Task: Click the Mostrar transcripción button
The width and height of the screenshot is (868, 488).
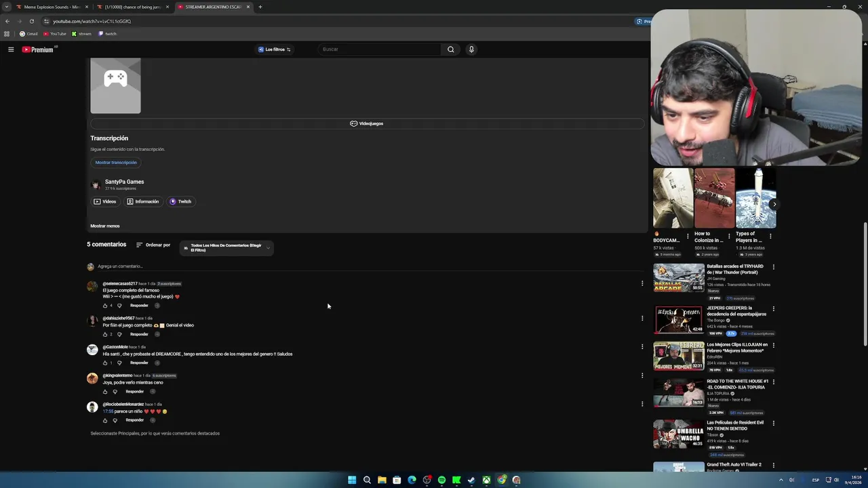Action: 116,163
